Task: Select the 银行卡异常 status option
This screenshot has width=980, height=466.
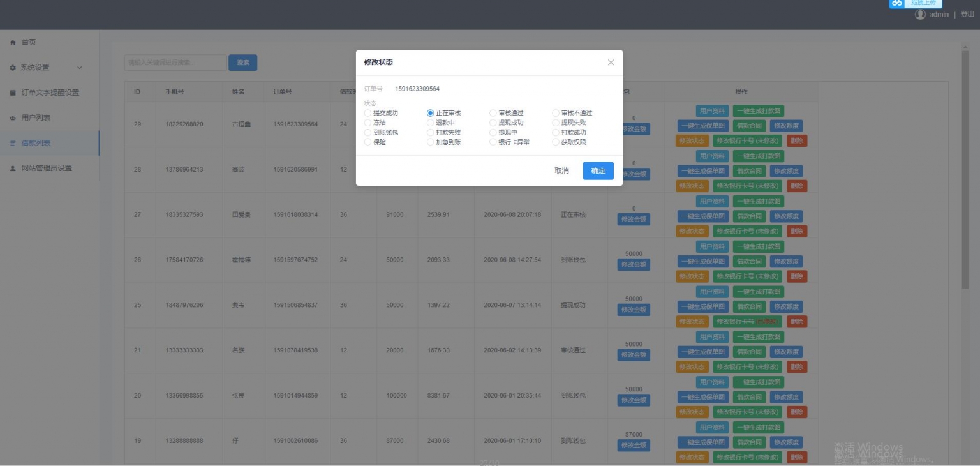Action: click(x=493, y=142)
